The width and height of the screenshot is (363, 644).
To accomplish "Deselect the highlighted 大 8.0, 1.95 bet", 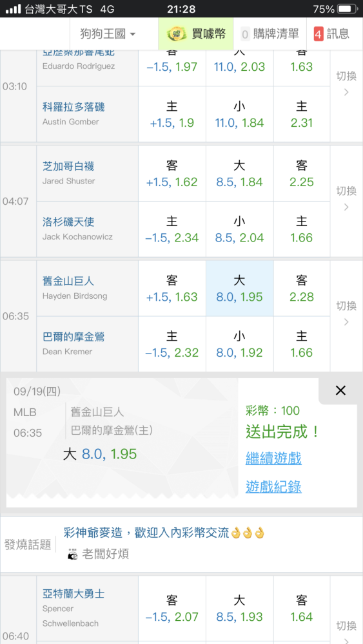I will click(x=240, y=289).
